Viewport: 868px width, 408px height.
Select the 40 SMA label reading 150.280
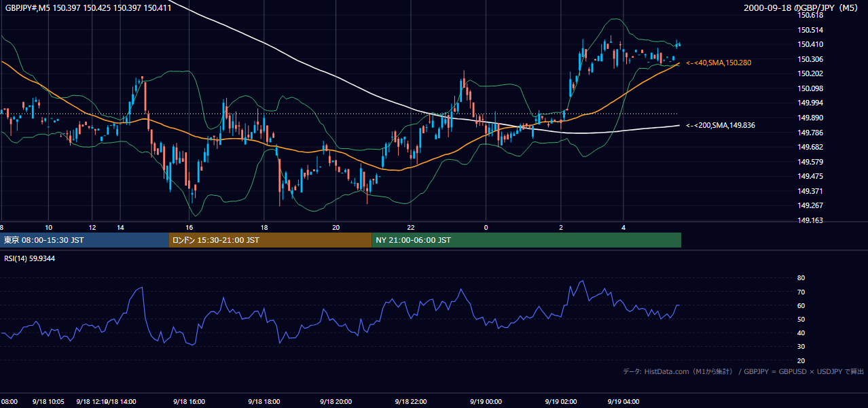point(719,63)
